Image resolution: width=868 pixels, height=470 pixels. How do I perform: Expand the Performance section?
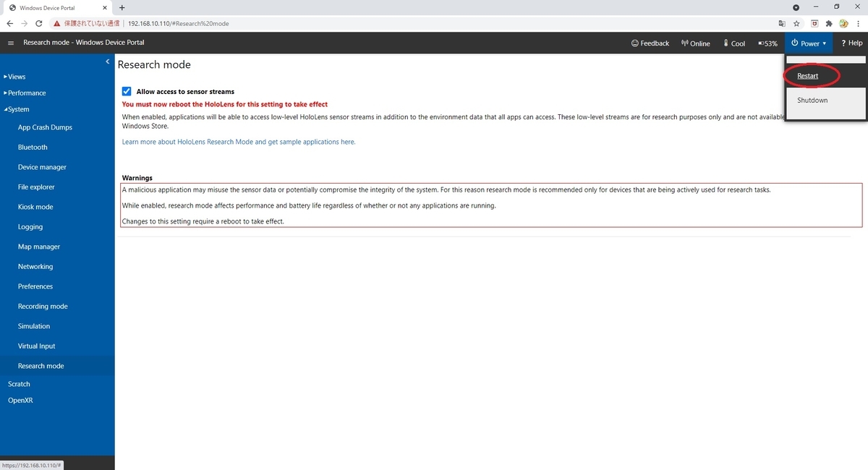(25, 93)
